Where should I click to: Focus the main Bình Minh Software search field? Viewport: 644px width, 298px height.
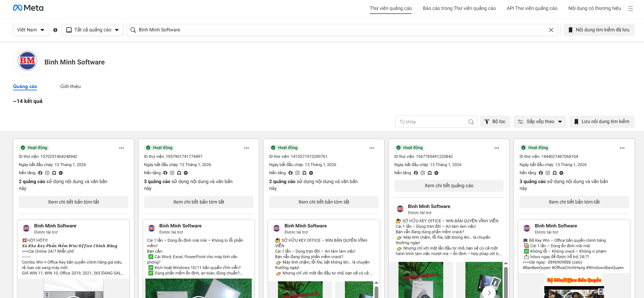pyautogui.click(x=342, y=30)
